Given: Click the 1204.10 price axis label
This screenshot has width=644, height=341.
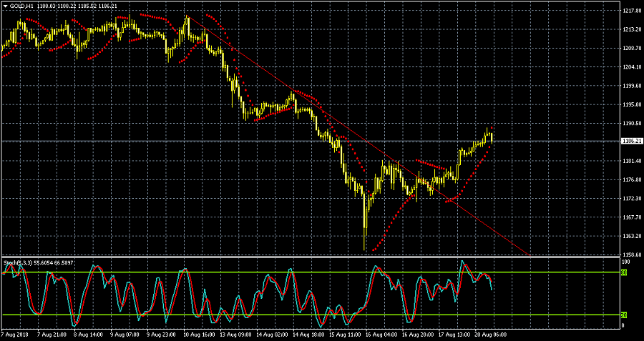Looking at the screenshot, I should pyautogui.click(x=631, y=67).
